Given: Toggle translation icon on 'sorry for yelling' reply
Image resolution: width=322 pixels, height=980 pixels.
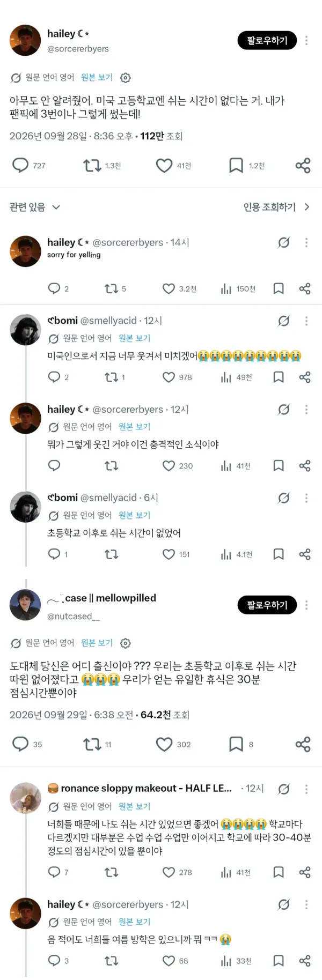Looking at the screenshot, I should tap(284, 243).
